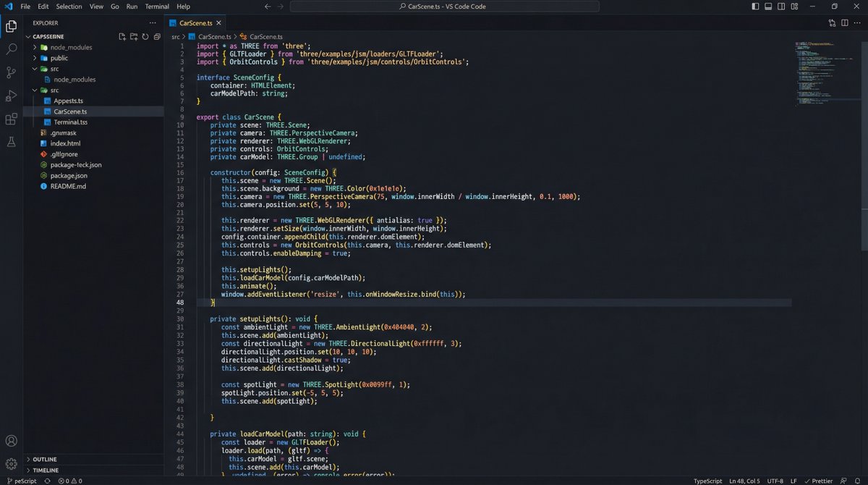Open the Explorer view in activity bar
The image size is (868, 485).
(x=12, y=27)
